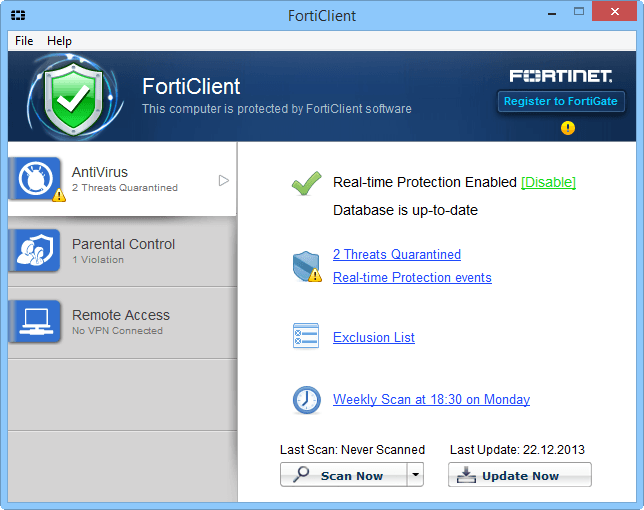Open the Help menu
644x510 pixels.
(x=60, y=41)
